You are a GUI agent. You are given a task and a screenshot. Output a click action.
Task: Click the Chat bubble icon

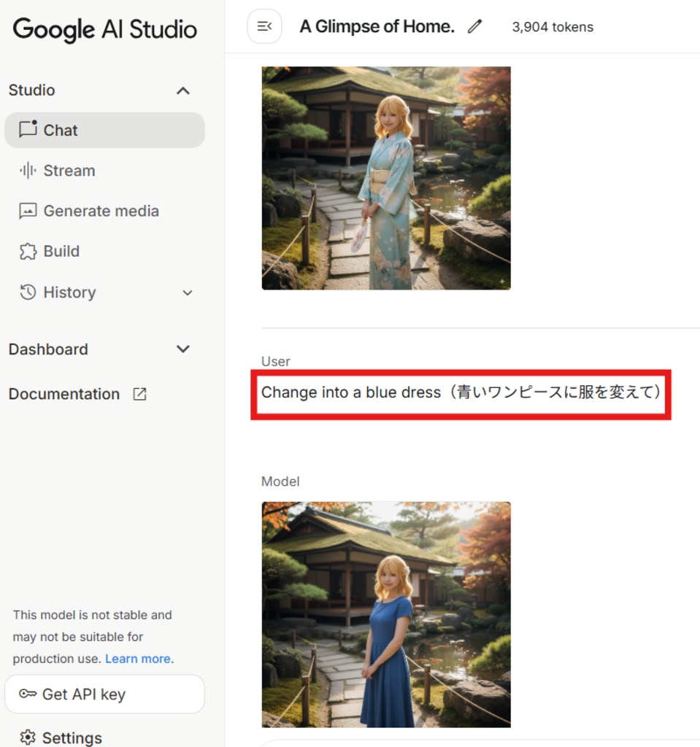(28, 129)
